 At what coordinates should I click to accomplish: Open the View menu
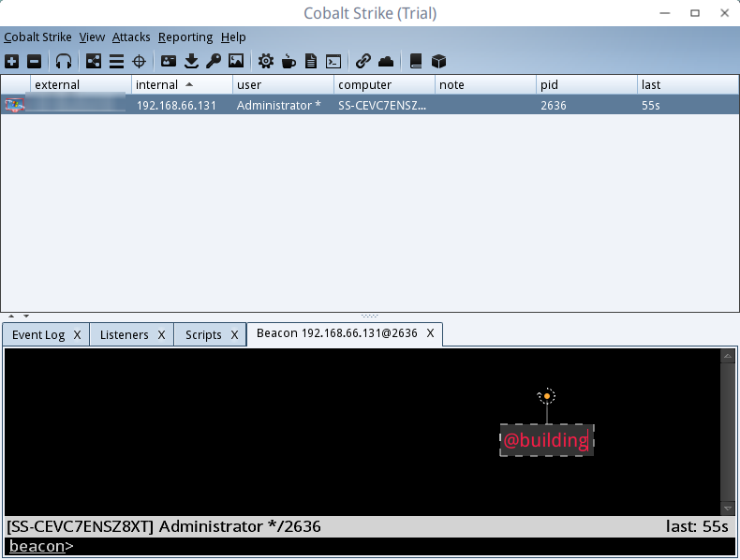point(92,37)
